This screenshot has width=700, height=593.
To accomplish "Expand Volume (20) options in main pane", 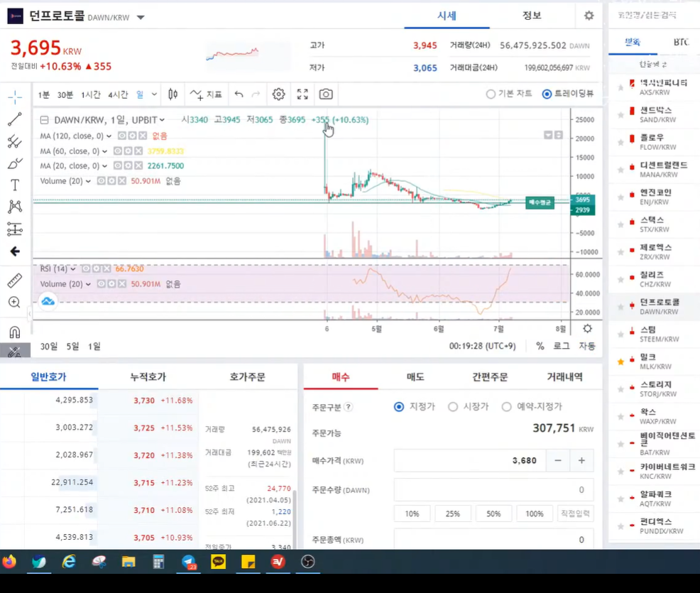I will tap(89, 181).
